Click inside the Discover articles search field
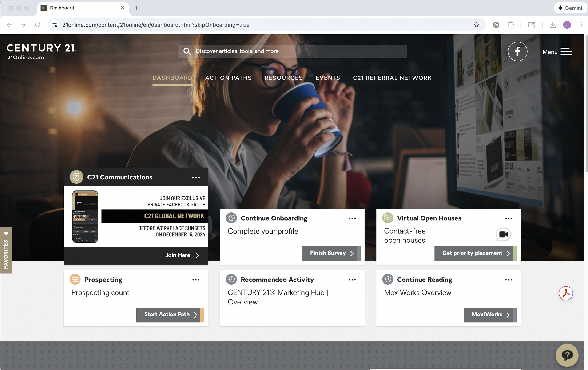588x370 pixels. click(293, 51)
